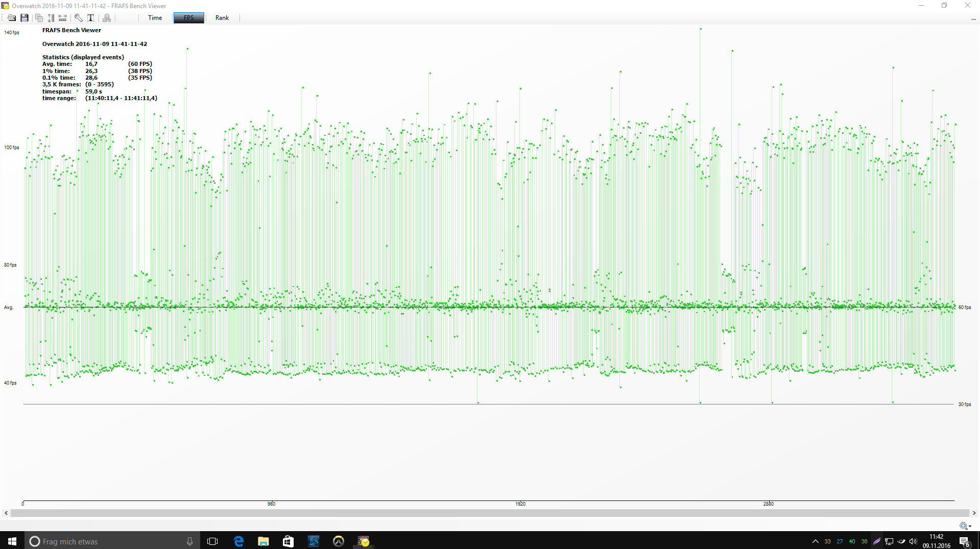Click the '30 fps' label on the right

click(965, 404)
